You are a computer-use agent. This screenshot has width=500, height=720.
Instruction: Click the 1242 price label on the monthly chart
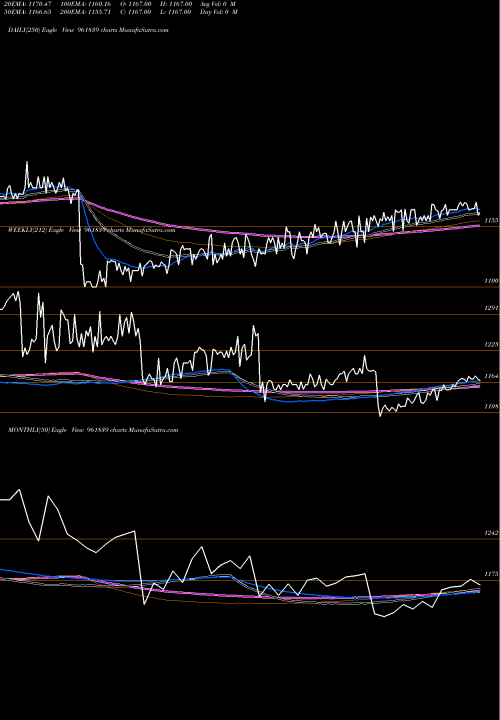(x=491, y=533)
